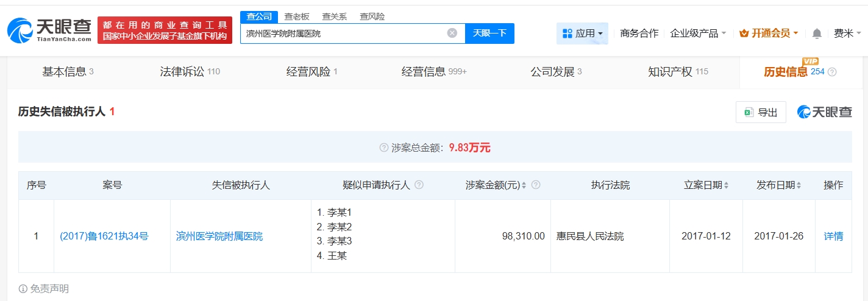Screen dimensions: 868x301
Task: Switch to 查老板 search tab
Action: [297, 16]
